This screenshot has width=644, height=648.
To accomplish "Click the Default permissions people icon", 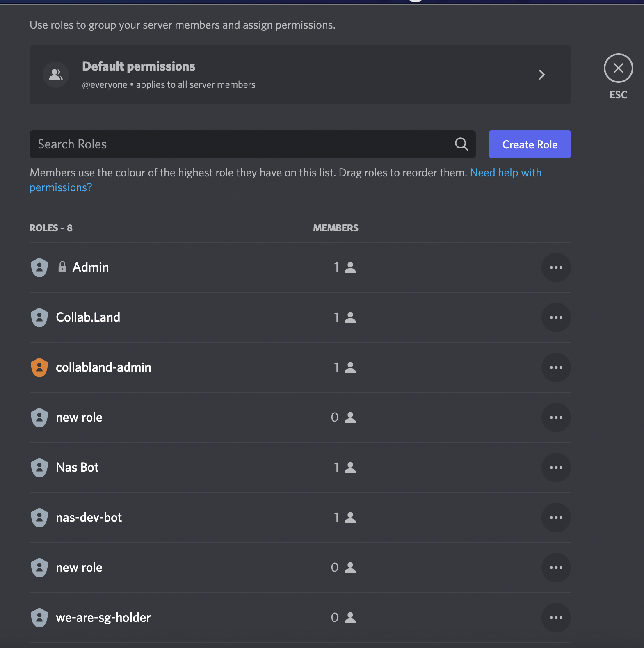I will tap(56, 75).
